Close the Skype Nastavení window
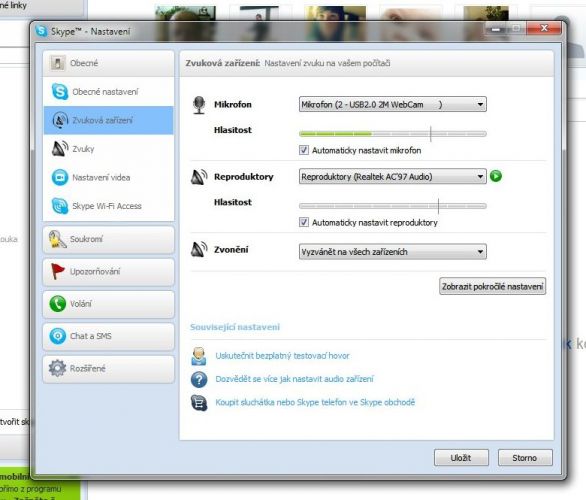Image resolution: width=586 pixels, height=500 pixels. coord(544,28)
